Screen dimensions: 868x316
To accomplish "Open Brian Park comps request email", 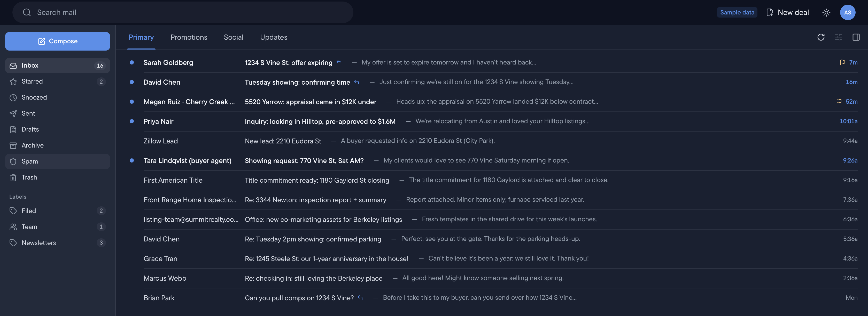I will [492, 298].
